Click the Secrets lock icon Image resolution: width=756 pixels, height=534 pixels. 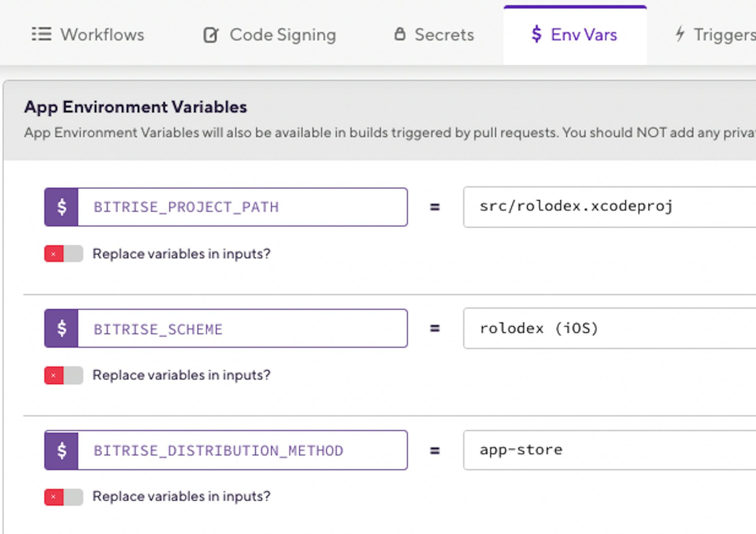[x=400, y=34]
